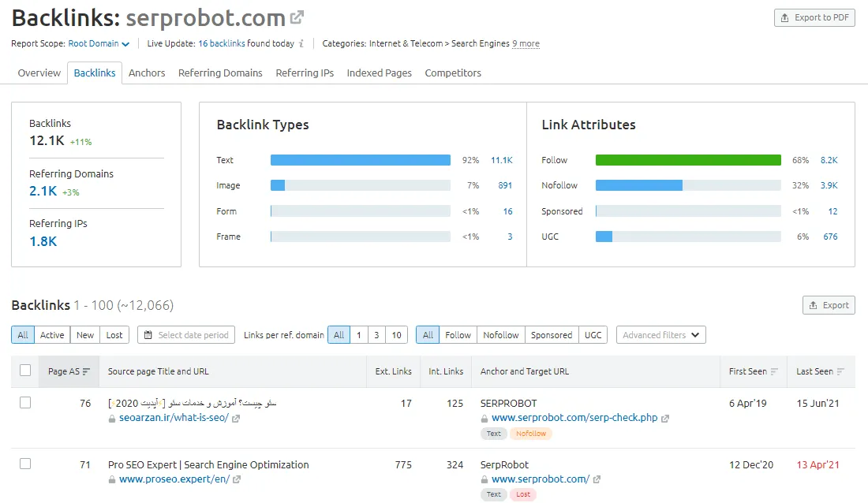
Task: Click lock icon beside seoarzan.ir URL
Action: click(112, 419)
